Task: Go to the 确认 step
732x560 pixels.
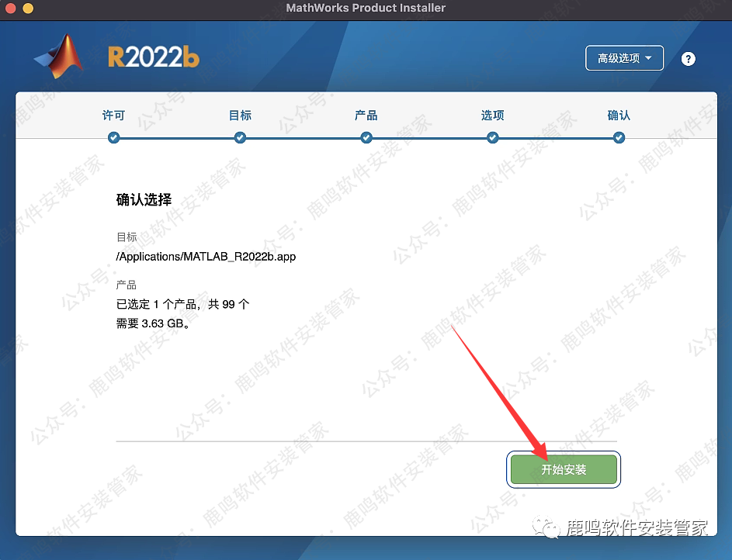Action: coord(619,115)
